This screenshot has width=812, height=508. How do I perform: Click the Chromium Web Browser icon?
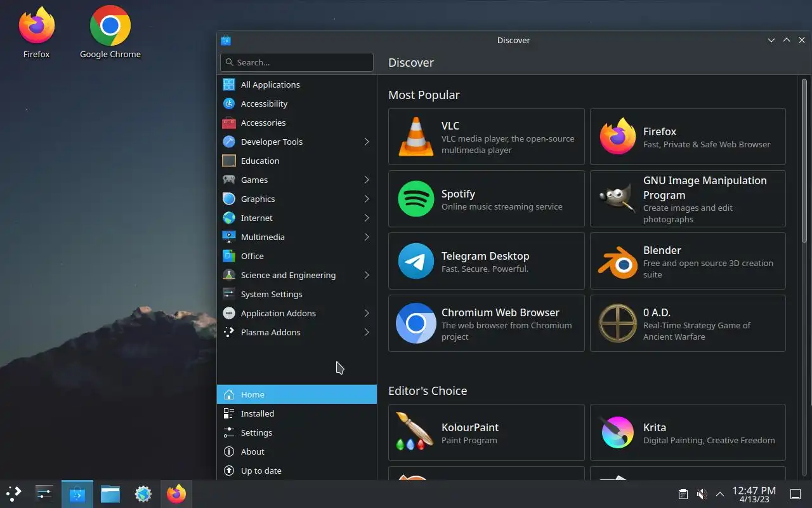416,323
